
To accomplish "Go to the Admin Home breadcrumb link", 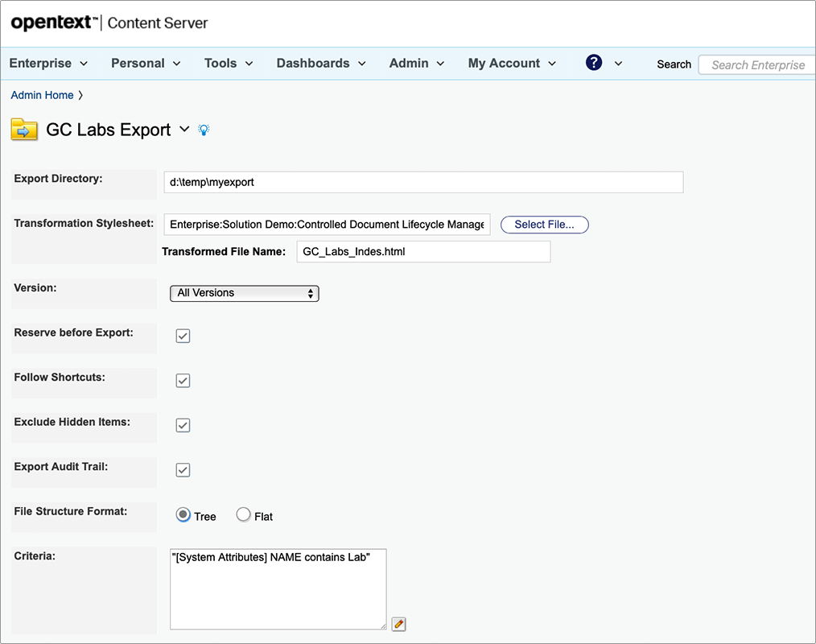I will (x=42, y=95).
